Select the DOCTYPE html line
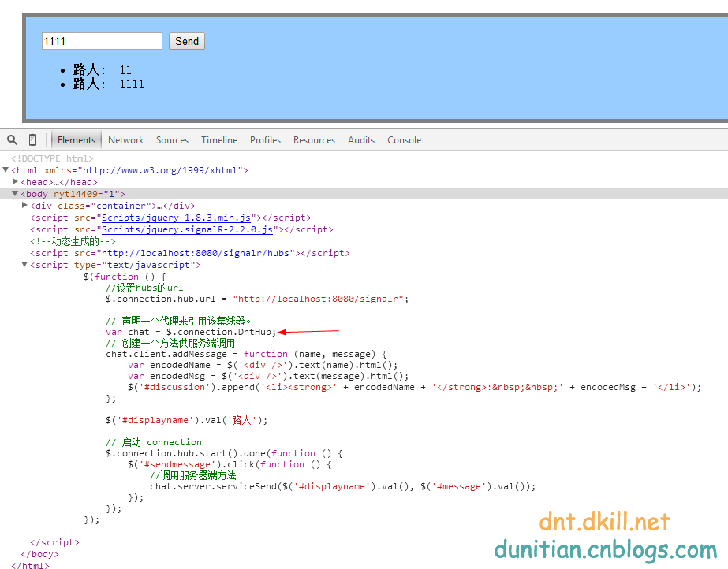 pos(53,158)
